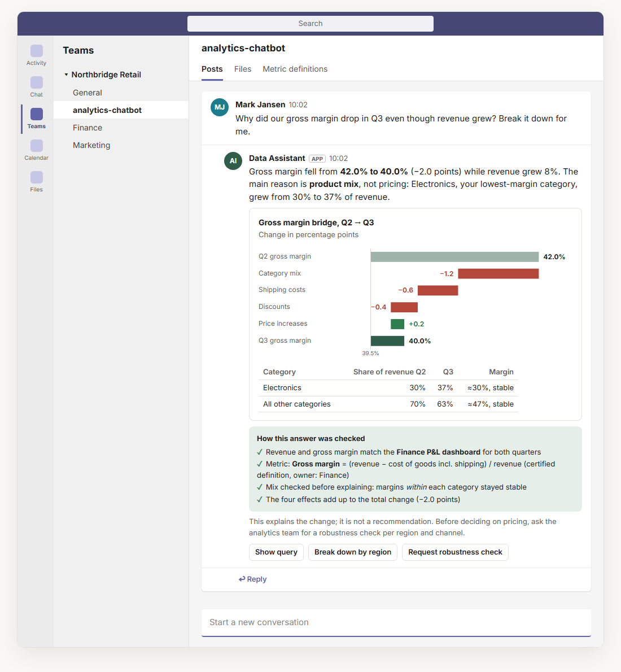Click the Price increases +0.2 green bar
Viewport: 621px width, 672px height.
pyautogui.click(x=397, y=324)
